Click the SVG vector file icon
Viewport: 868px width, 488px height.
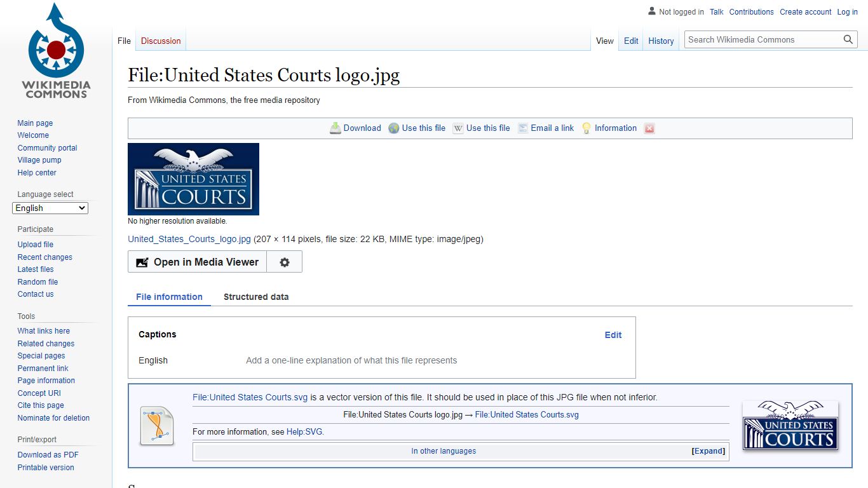tap(156, 425)
